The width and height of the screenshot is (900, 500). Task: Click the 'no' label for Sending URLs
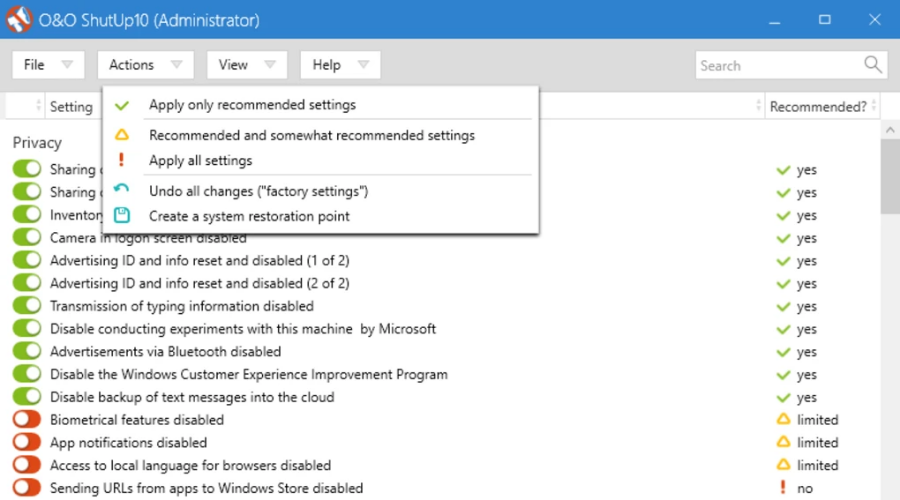(805, 489)
